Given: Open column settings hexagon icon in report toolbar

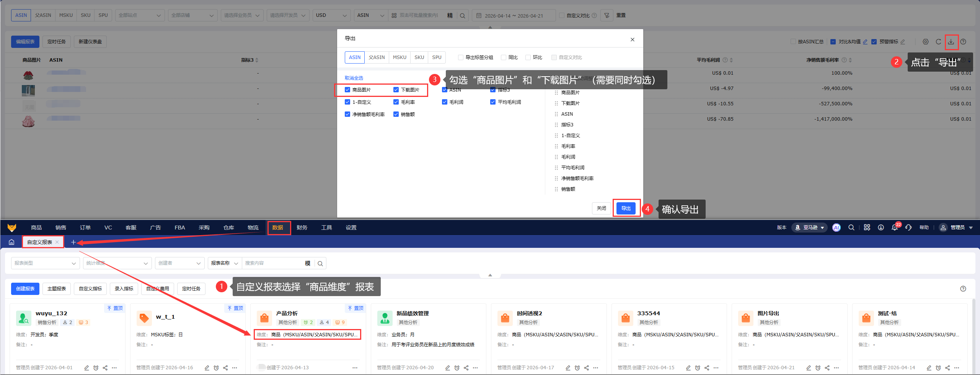Looking at the screenshot, I should point(926,42).
